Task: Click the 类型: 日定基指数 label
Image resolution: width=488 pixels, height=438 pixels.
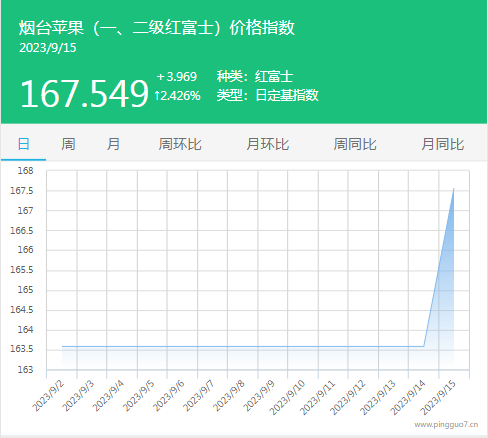Action: [x=268, y=95]
